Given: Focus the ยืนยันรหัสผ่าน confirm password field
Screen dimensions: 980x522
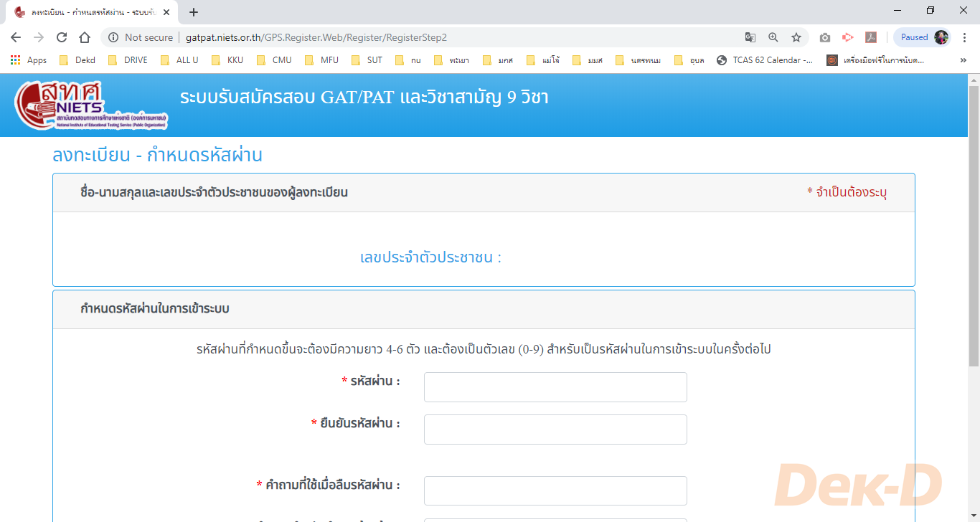Looking at the screenshot, I should coord(555,430).
